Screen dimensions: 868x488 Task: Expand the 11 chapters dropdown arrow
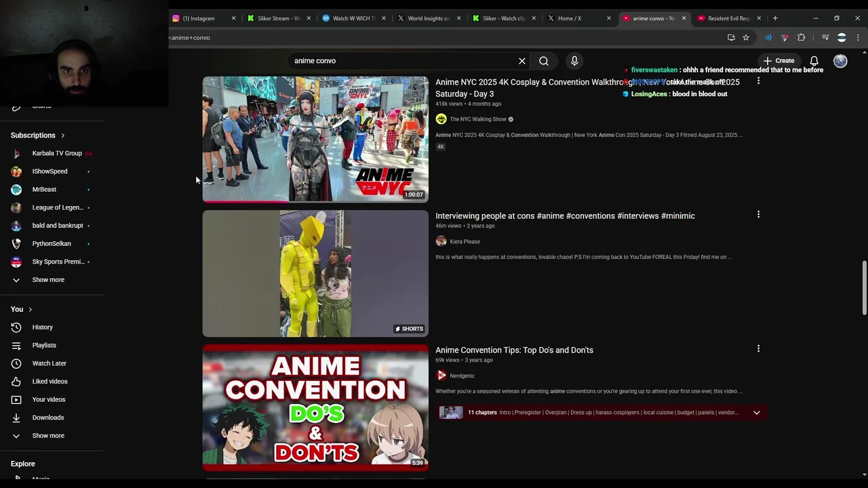click(757, 412)
